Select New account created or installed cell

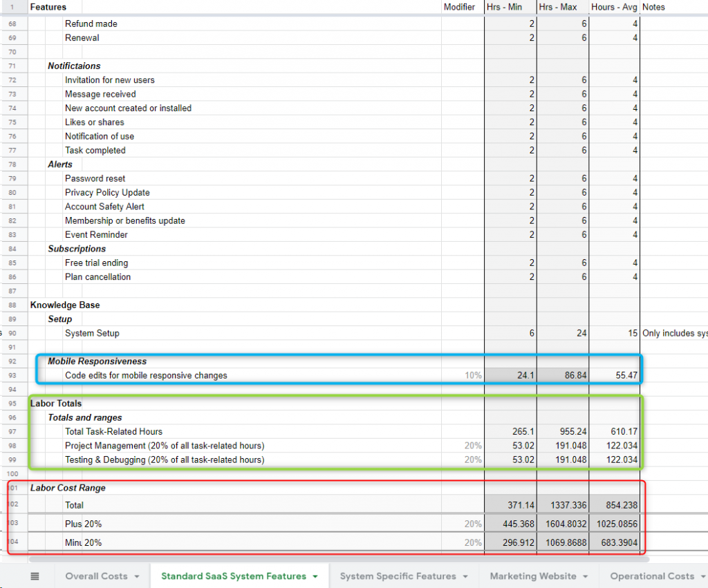(128, 108)
